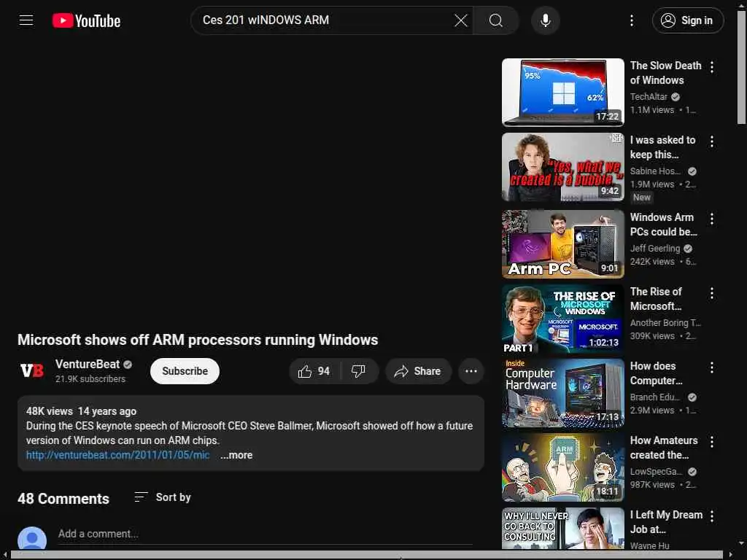The width and height of the screenshot is (747, 560).
Task: Click title 'I Left My Dream Job at...'
Action: pos(666,522)
